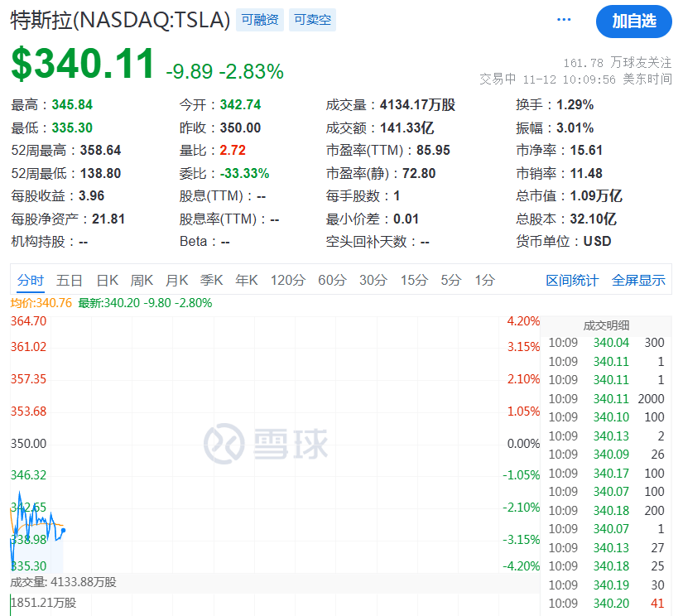683x616 pixels.
Task: Switch to the 分时 intraday chart tab
Action: tap(30, 280)
